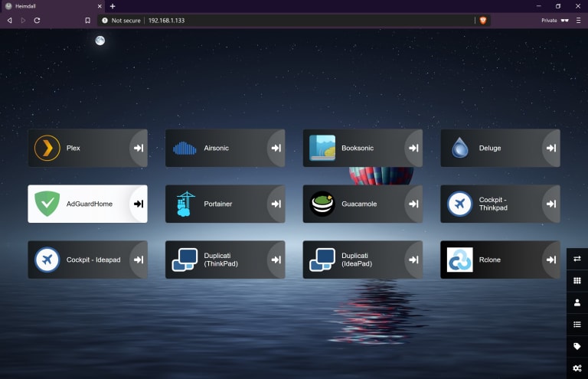Click the Booksonic tile label

pyautogui.click(x=358, y=148)
